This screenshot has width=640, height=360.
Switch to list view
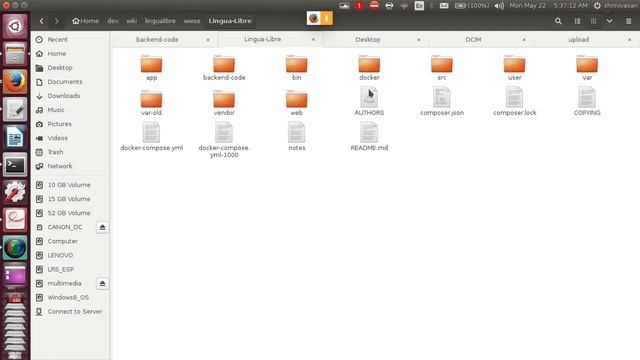(577, 21)
